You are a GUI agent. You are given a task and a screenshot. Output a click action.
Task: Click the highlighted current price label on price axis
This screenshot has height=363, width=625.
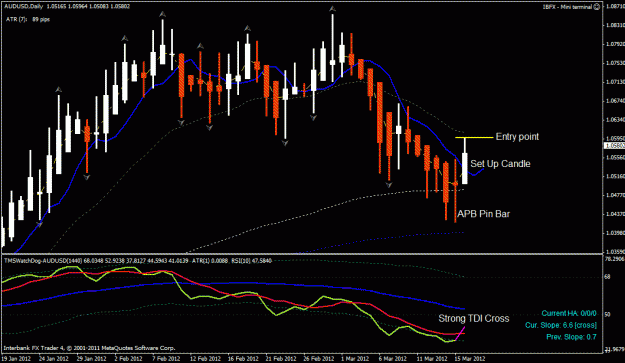[614, 146]
